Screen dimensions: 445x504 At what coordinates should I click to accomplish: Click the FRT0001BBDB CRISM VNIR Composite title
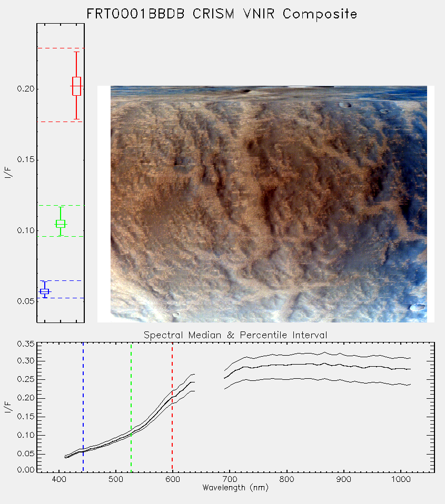coord(222,14)
